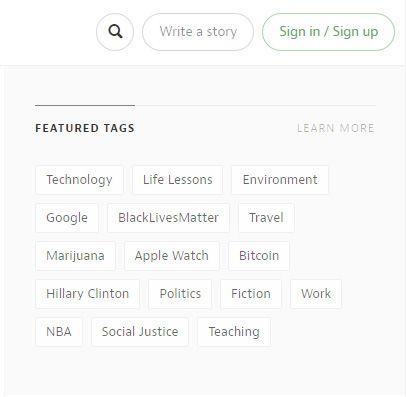Click the Fiction tag

(x=251, y=294)
